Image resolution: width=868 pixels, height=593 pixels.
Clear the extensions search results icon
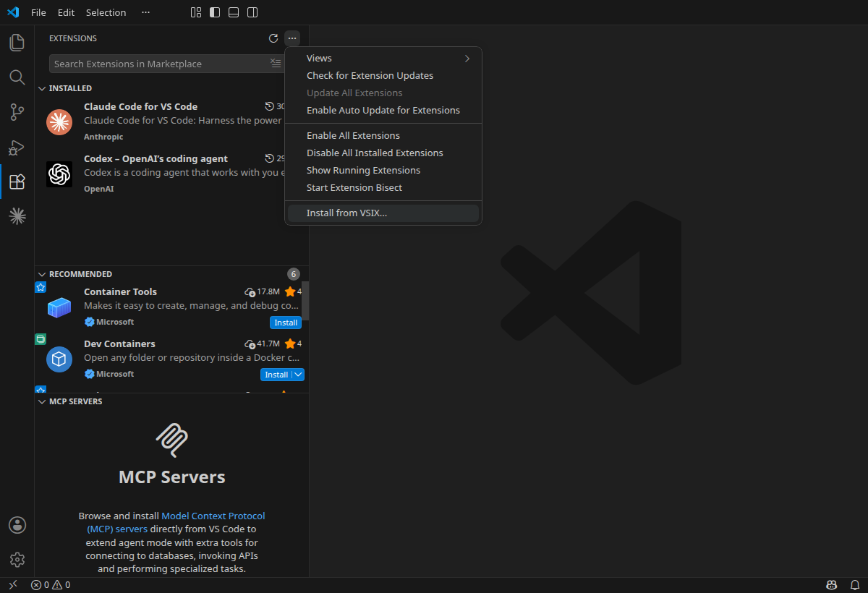pos(276,64)
